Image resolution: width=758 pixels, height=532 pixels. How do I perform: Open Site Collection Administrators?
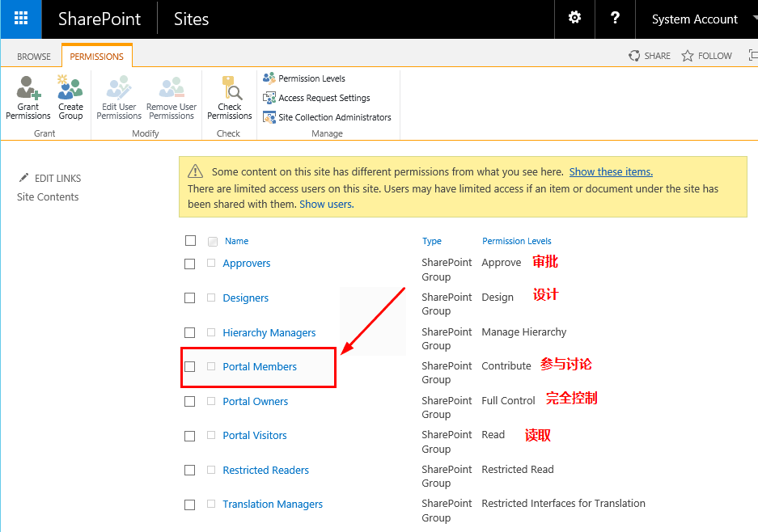click(328, 117)
